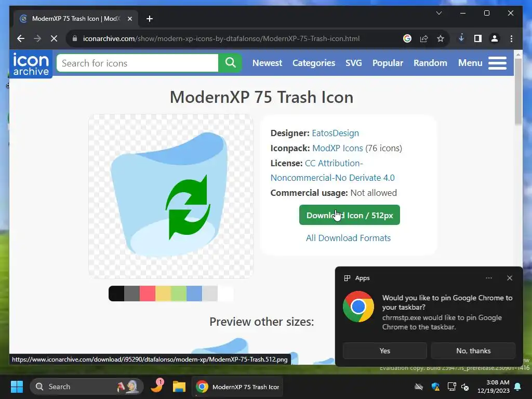
Task: Open the Windows Start menu
Action: (17, 387)
